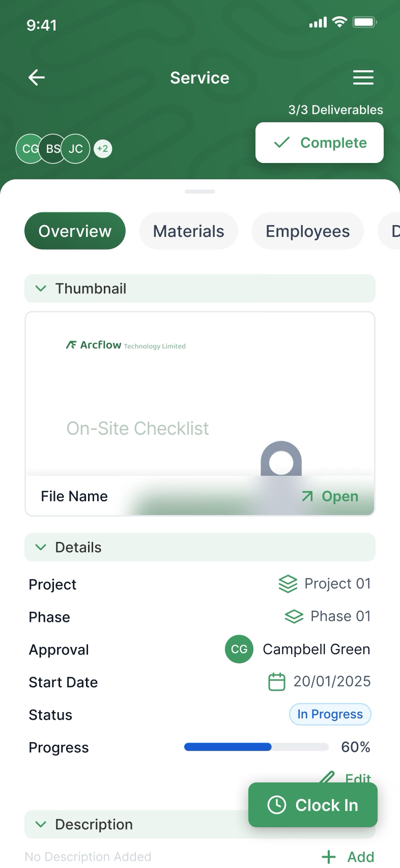Screen dimensions: 400x868
Task: Click the In Progress status badge
Action: (330, 714)
